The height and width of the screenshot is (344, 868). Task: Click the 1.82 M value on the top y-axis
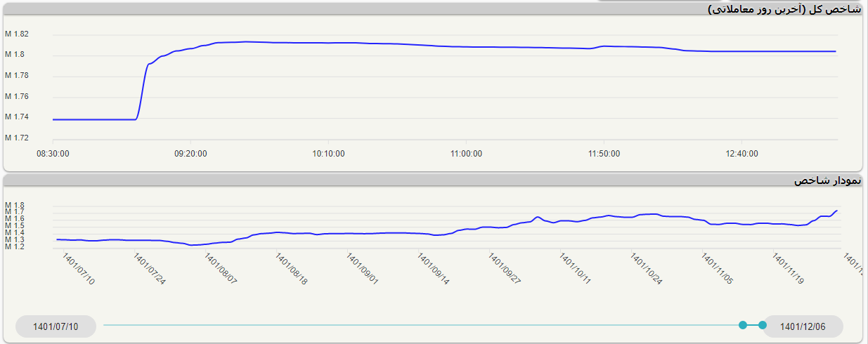click(16, 34)
